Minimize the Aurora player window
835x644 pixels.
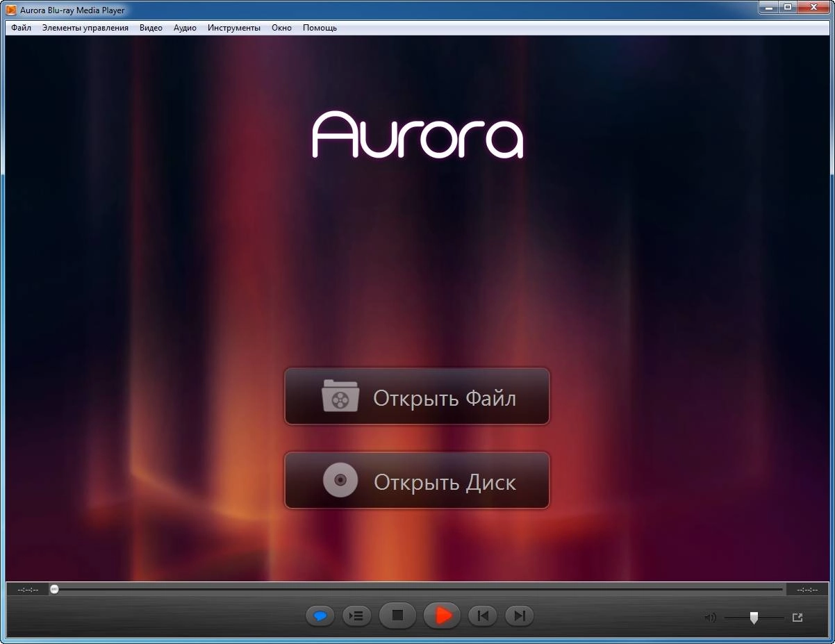tap(768, 8)
